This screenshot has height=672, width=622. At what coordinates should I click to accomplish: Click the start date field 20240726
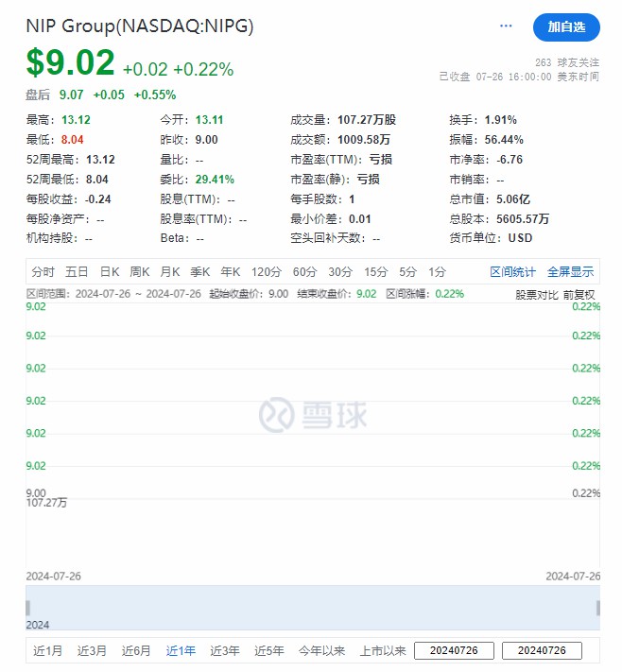(454, 650)
